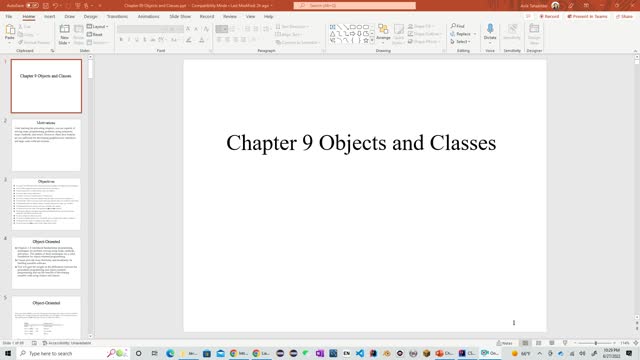Switch to the Transitions tab

pyautogui.click(x=117, y=16)
